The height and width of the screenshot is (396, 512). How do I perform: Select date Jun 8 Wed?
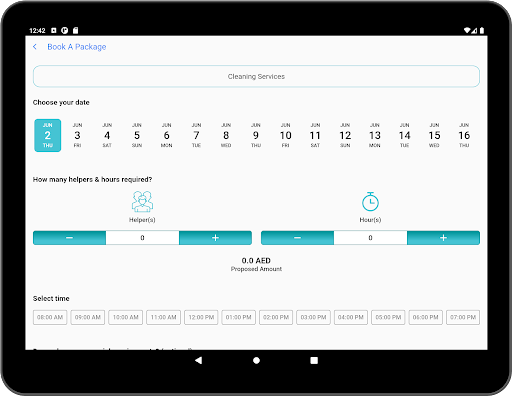coord(226,135)
